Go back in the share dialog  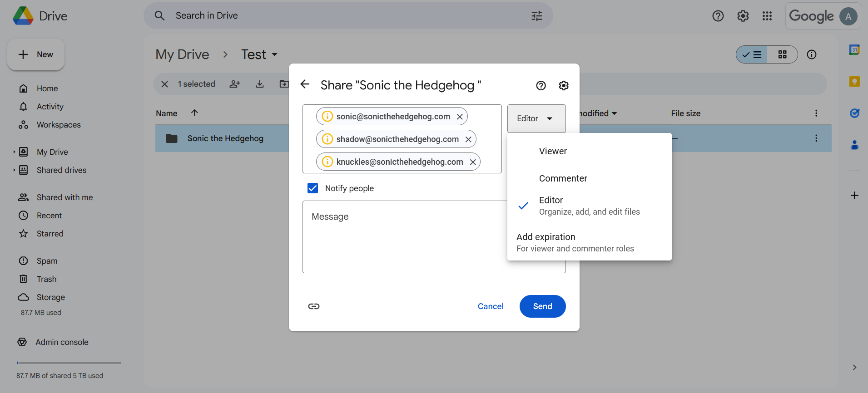click(305, 84)
